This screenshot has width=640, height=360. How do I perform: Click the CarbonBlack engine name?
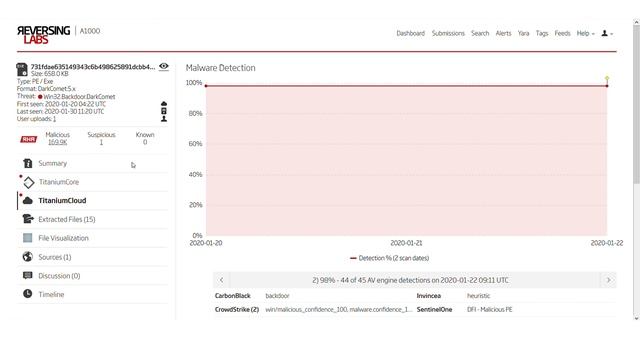(x=233, y=296)
